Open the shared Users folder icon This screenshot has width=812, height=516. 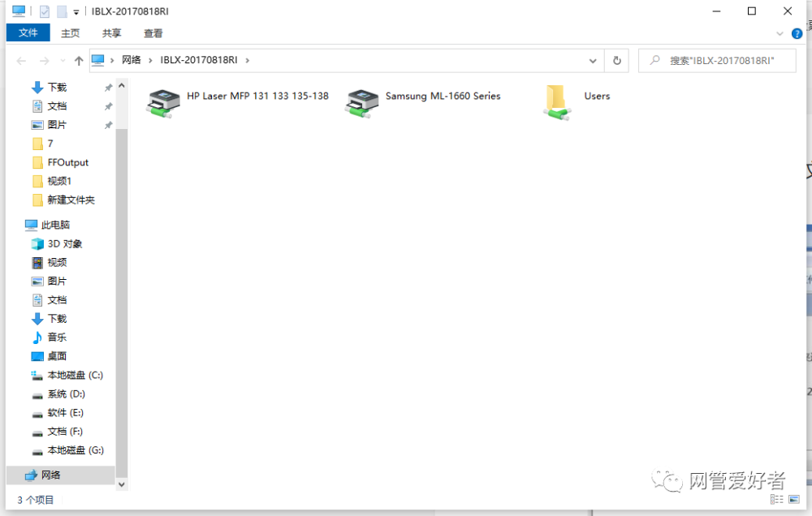(x=557, y=102)
